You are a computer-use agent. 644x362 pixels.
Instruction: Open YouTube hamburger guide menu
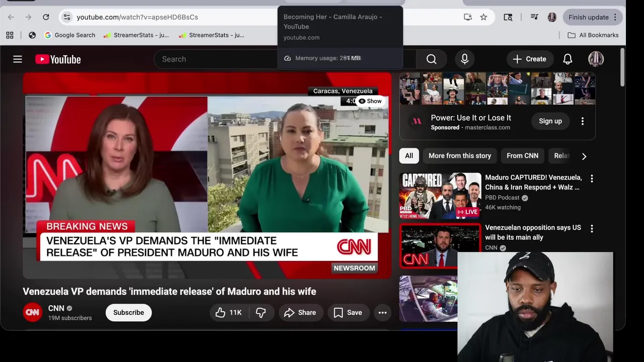(18, 59)
